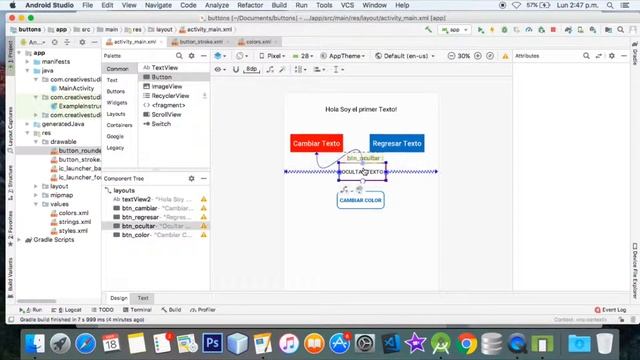Image resolution: width=640 pixels, height=360 pixels.
Task: Toggle the View Options eye icon
Action: pyautogui.click(x=220, y=69)
